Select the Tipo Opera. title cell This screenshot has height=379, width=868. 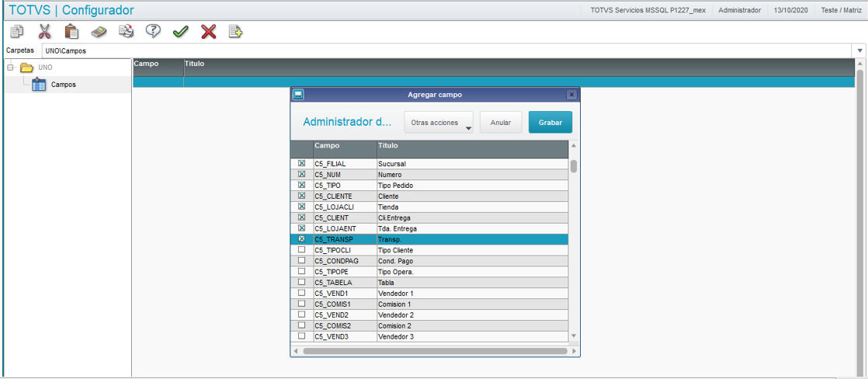point(471,272)
